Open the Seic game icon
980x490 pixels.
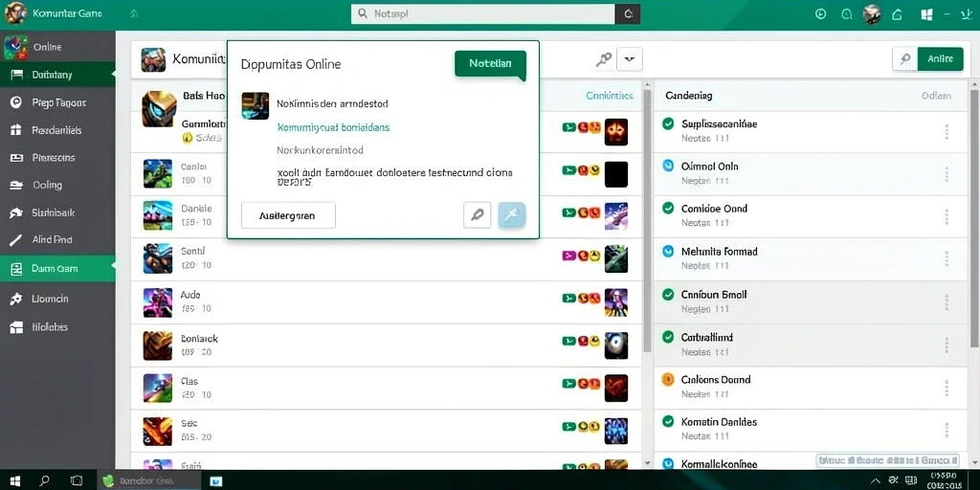(x=158, y=431)
